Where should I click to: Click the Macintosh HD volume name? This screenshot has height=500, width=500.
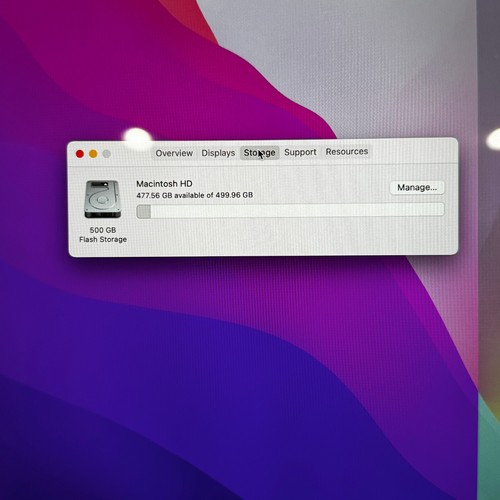164,184
